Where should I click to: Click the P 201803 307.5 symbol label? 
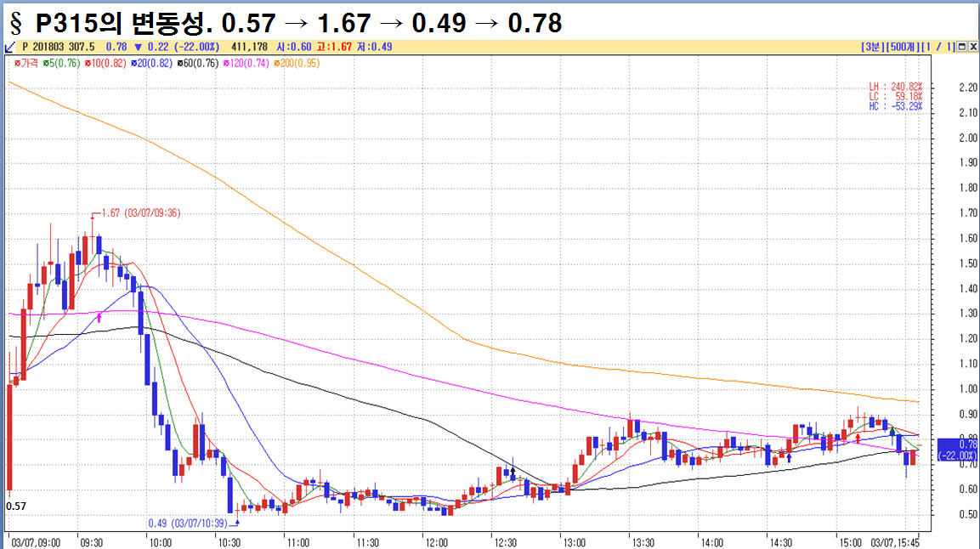point(58,47)
